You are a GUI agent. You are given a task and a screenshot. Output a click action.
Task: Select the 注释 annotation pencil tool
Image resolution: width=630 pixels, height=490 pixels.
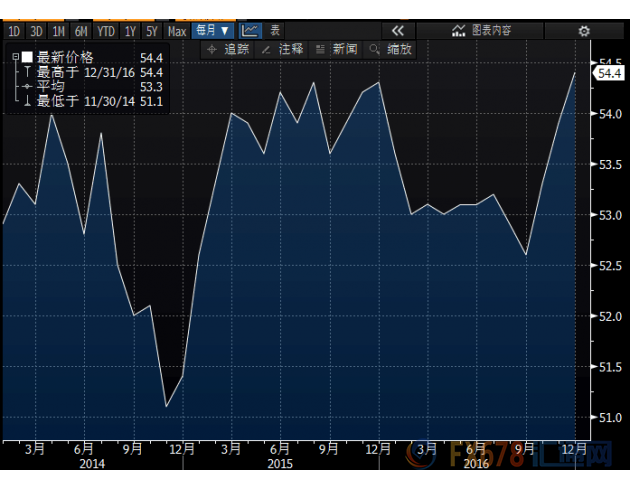pyautogui.click(x=282, y=49)
